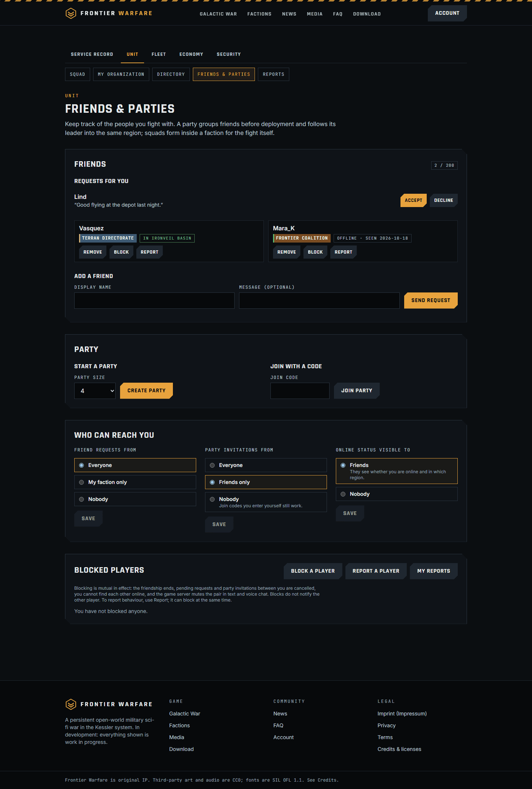The height and width of the screenshot is (789, 532).
Task: Open the Credits & licenses footer link
Action: [x=399, y=749]
